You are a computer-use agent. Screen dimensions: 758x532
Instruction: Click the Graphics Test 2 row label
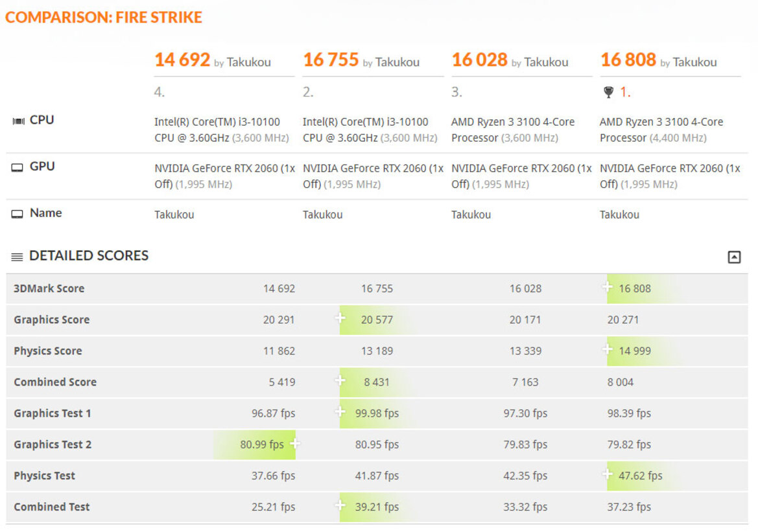click(x=53, y=445)
